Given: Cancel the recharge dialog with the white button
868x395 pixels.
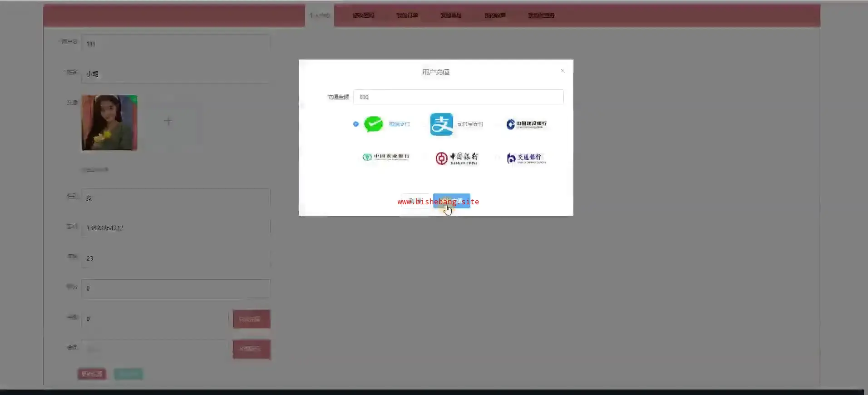Looking at the screenshot, I should pos(415,201).
